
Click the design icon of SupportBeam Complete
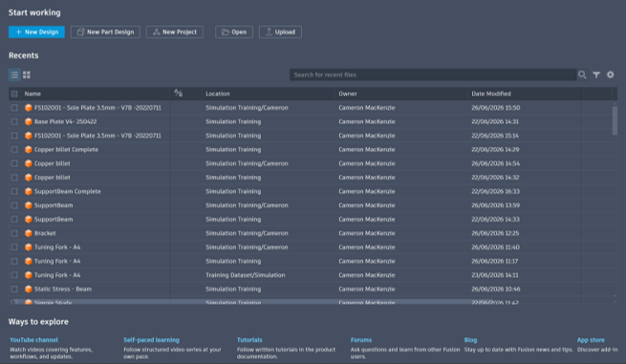pos(29,192)
